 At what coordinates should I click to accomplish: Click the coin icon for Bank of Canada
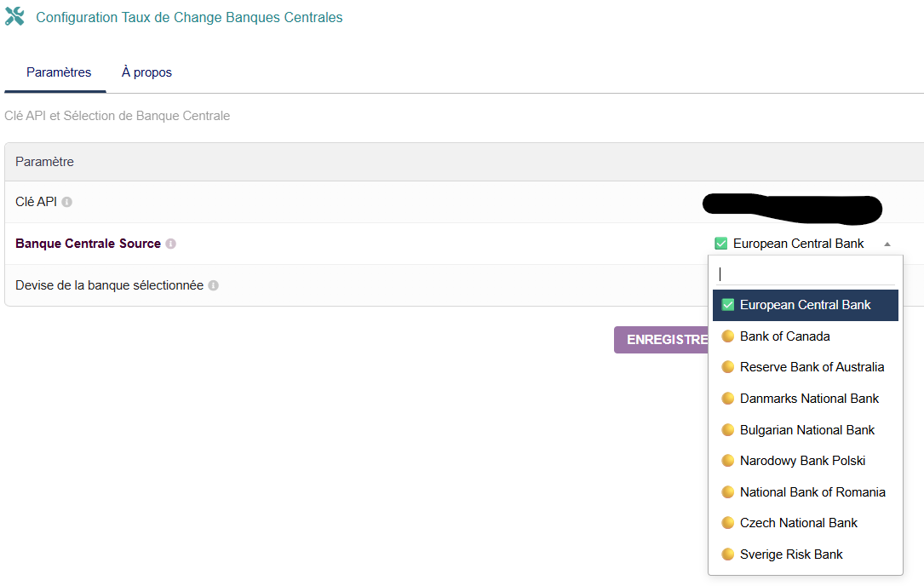click(x=727, y=336)
